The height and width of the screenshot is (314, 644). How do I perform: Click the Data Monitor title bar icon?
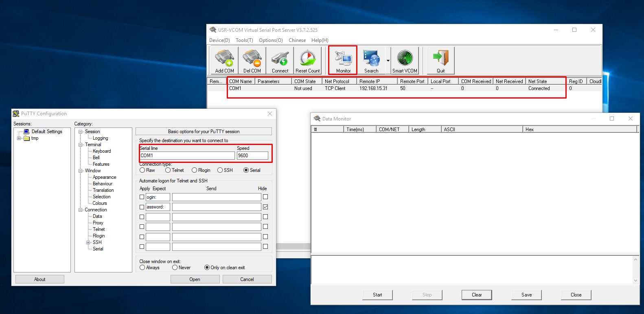317,119
